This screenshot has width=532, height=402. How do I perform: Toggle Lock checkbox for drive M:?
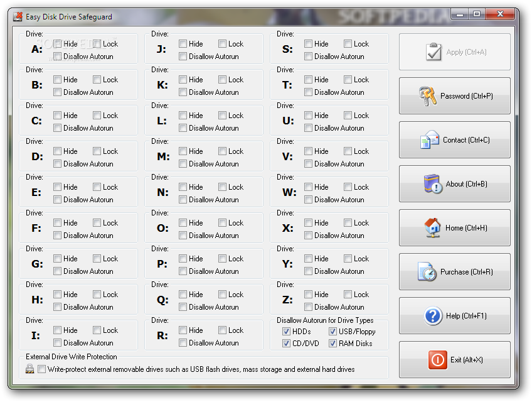[222, 151]
